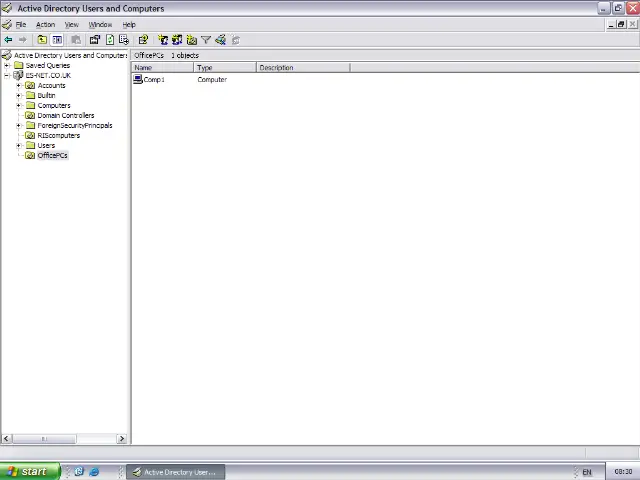
Task: Sort the list by the Type column
Action: 225,67
